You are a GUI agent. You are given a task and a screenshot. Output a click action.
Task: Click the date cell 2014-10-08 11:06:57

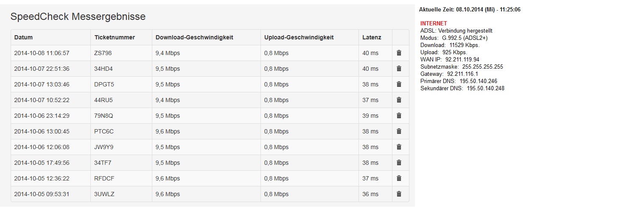tap(42, 53)
